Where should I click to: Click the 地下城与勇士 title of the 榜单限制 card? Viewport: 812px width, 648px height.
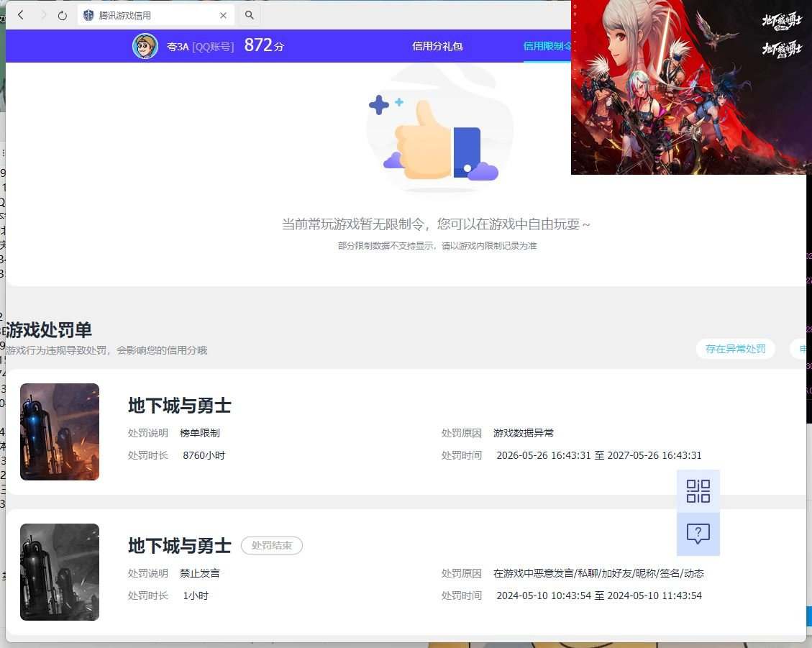tap(179, 405)
